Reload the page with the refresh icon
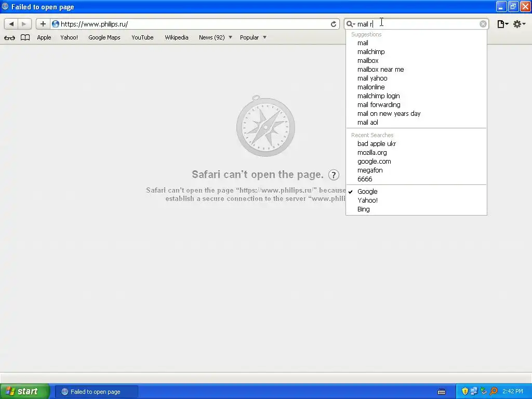This screenshot has width=532, height=399. (x=334, y=24)
